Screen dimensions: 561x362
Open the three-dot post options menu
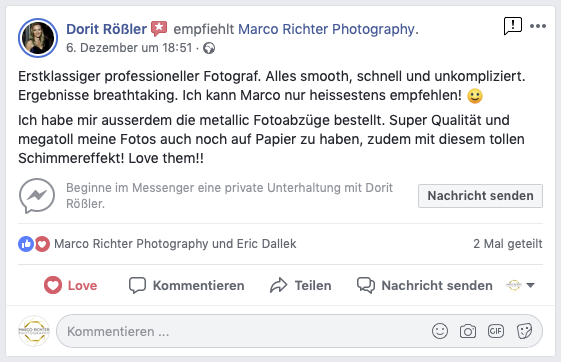click(538, 26)
